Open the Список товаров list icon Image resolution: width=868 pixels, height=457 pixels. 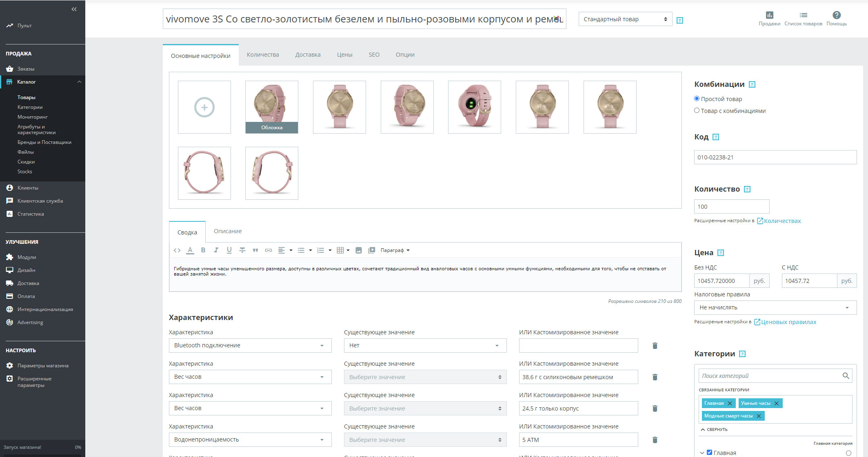point(803,19)
